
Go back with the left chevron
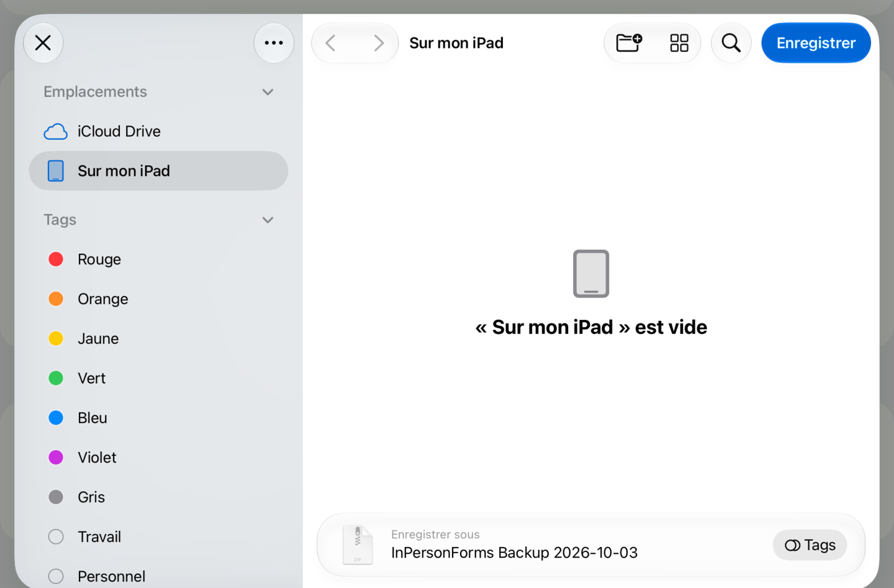pyautogui.click(x=331, y=43)
